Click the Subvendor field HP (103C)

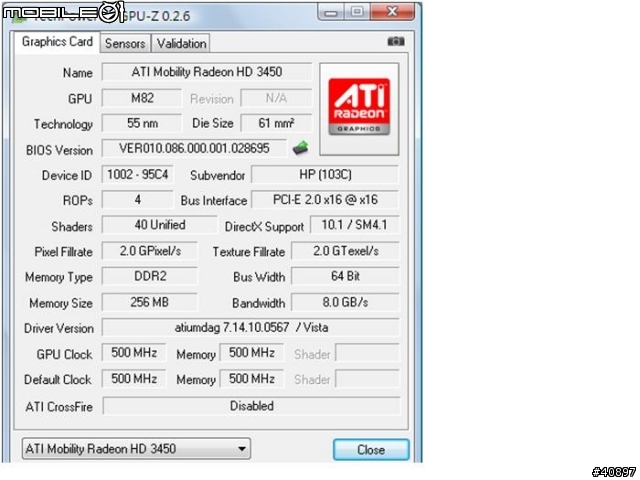[x=325, y=175]
